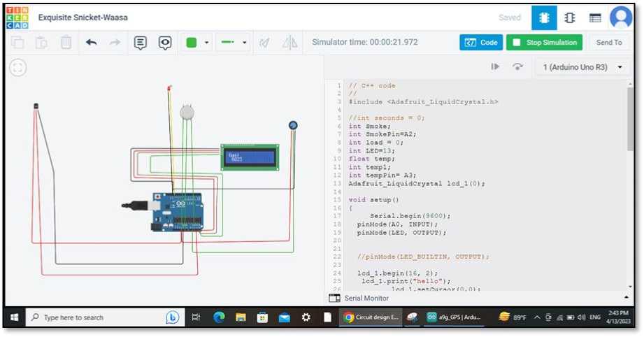Open the notes tool (lined speech bubble icon)

141,43
